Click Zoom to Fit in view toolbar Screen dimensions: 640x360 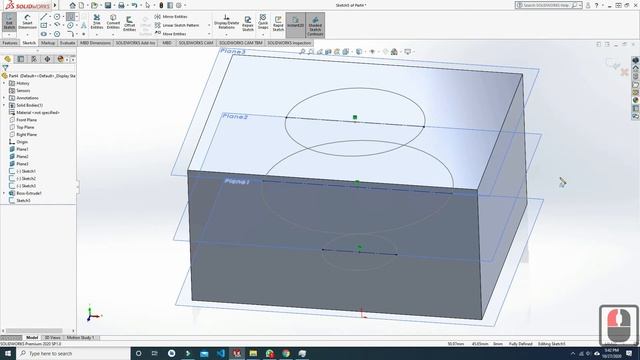(x=302, y=52)
